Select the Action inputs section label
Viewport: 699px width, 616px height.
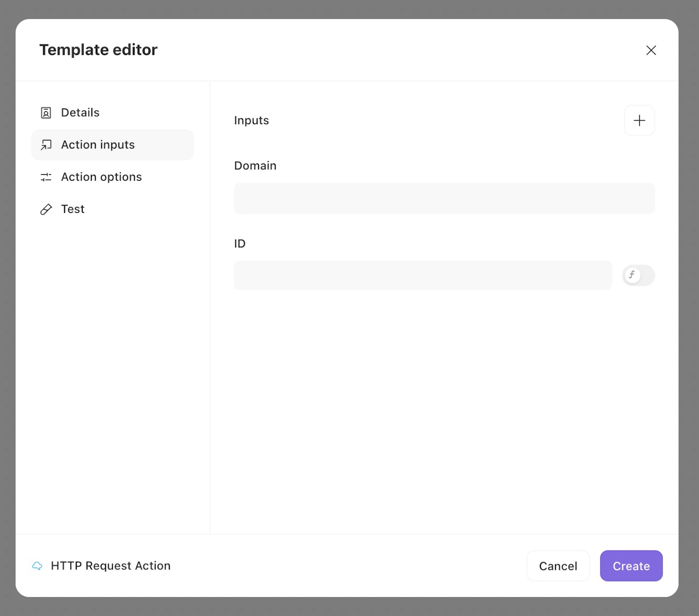pyautogui.click(x=98, y=145)
